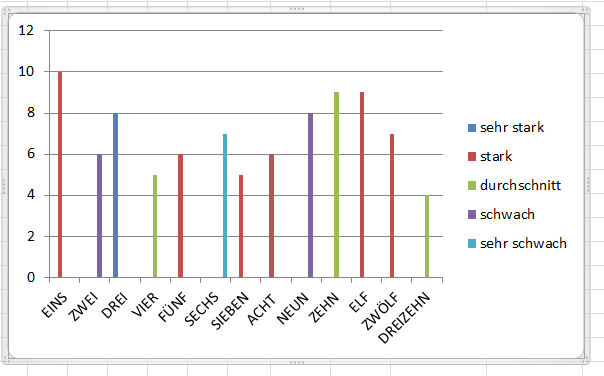604x376 pixels.
Task: Click the red 'stark' legend swatch
Action: click(x=472, y=156)
